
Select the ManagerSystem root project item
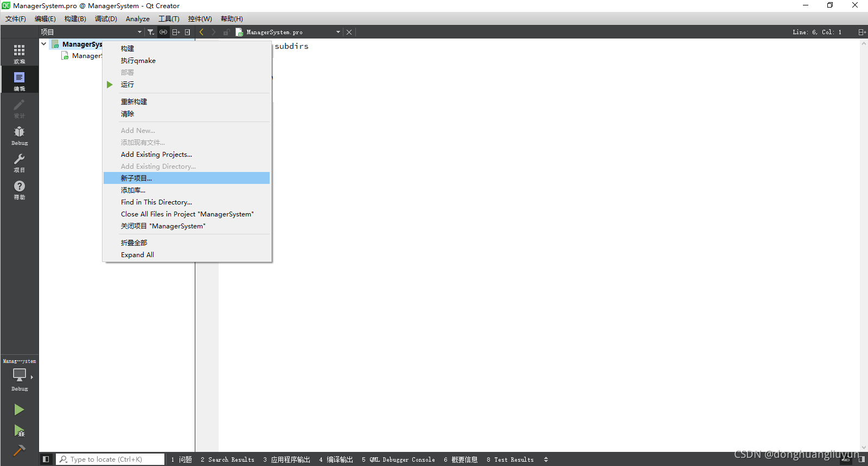82,44
